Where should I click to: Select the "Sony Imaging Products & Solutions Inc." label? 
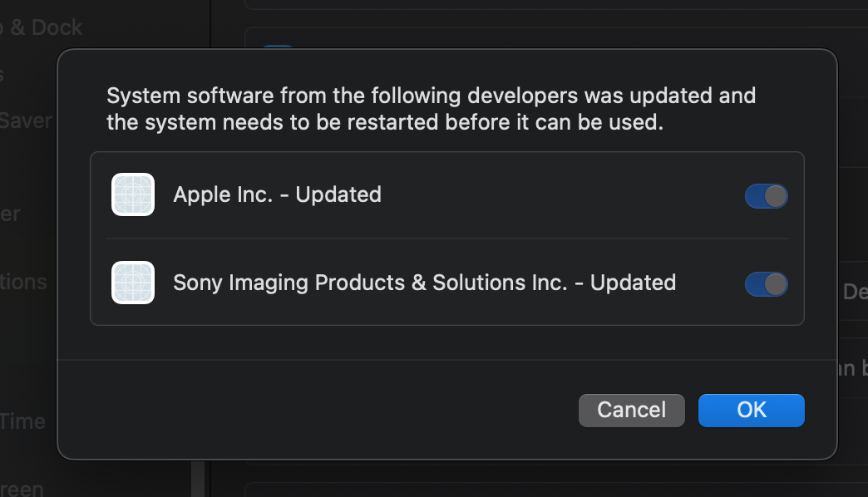424,283
